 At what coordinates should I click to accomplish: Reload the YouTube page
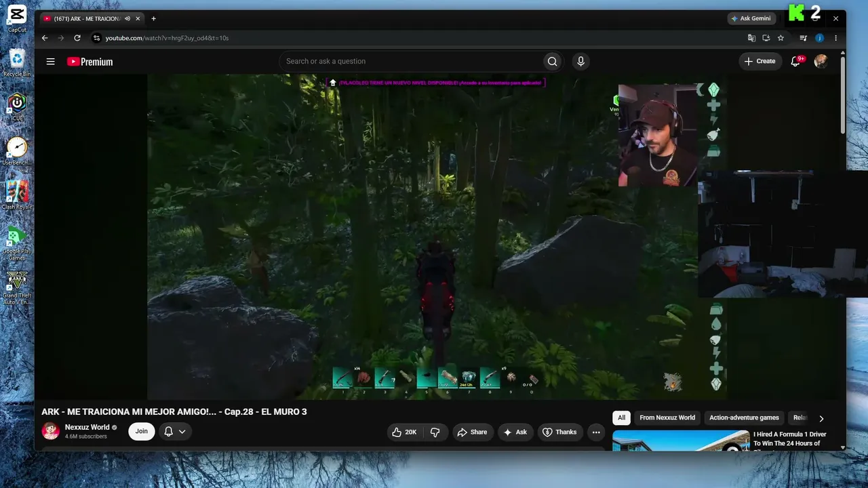77,38
